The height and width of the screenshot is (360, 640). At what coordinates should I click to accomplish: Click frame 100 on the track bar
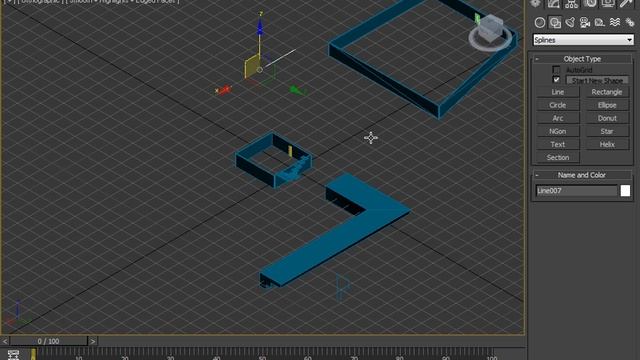[x=491, y=354]
